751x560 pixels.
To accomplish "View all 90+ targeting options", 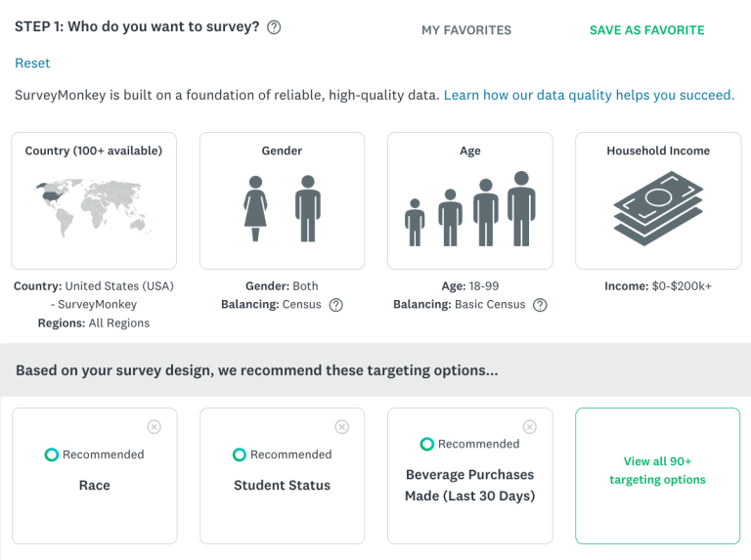I will point(657,476).
